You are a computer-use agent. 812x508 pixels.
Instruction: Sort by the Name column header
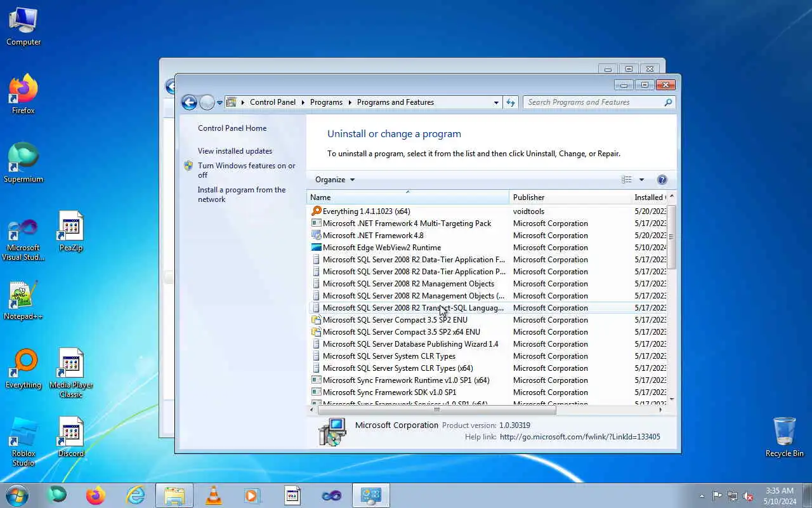(x=408, y=197)
